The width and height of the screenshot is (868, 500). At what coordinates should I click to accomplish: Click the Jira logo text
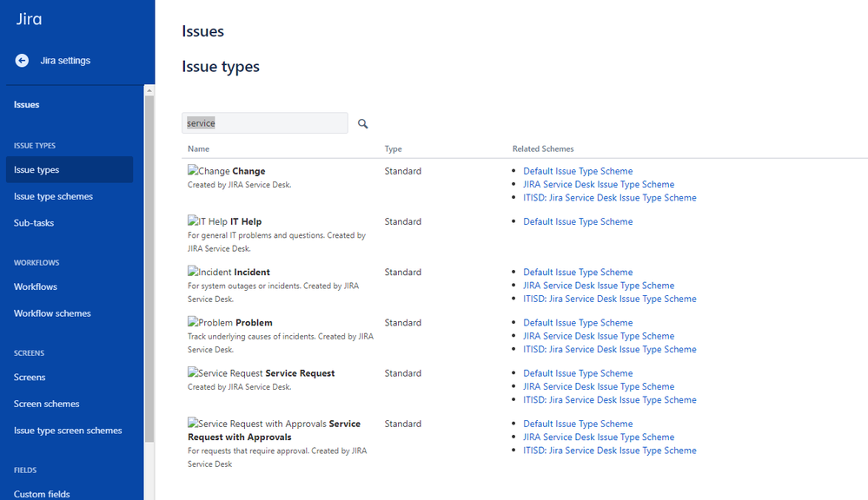pyautogui.click(x=29, y=19)
